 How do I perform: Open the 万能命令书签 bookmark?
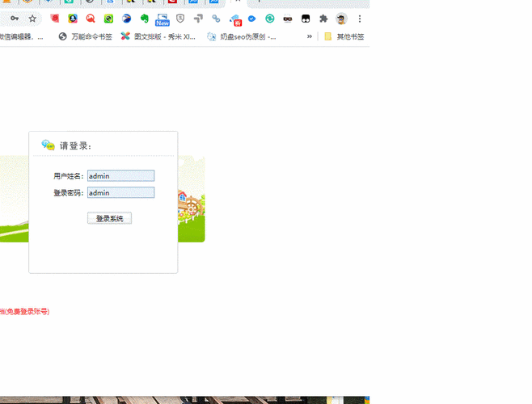(86, 36)
